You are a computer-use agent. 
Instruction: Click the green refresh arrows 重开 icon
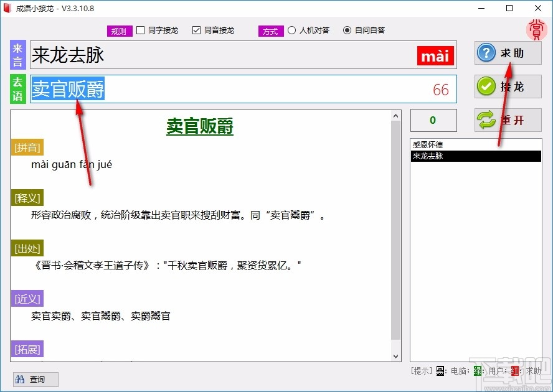(486, 120)
